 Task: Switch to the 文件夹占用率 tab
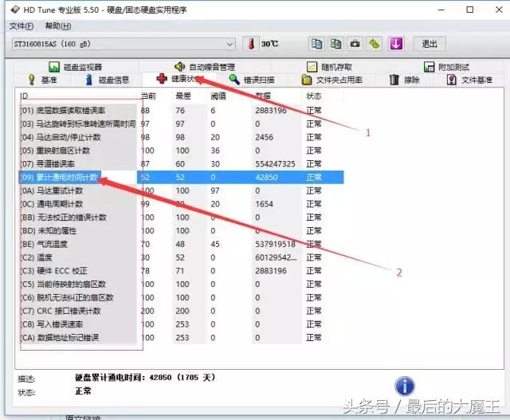[331, 80]
